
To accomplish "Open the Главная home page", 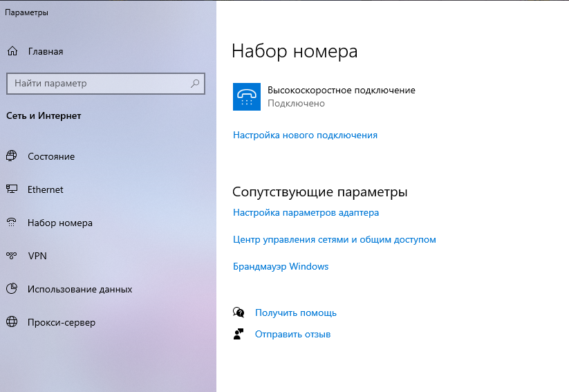I will 46,52.
